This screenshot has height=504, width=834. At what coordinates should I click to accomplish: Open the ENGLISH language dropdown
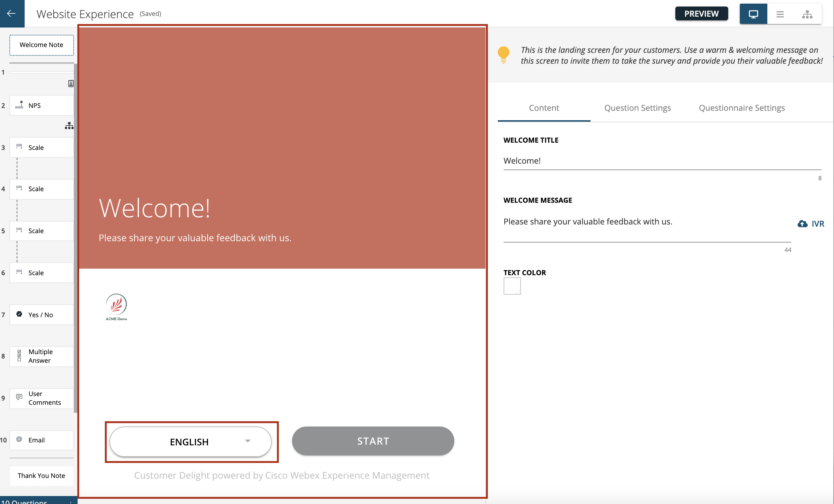pos(191,442)
